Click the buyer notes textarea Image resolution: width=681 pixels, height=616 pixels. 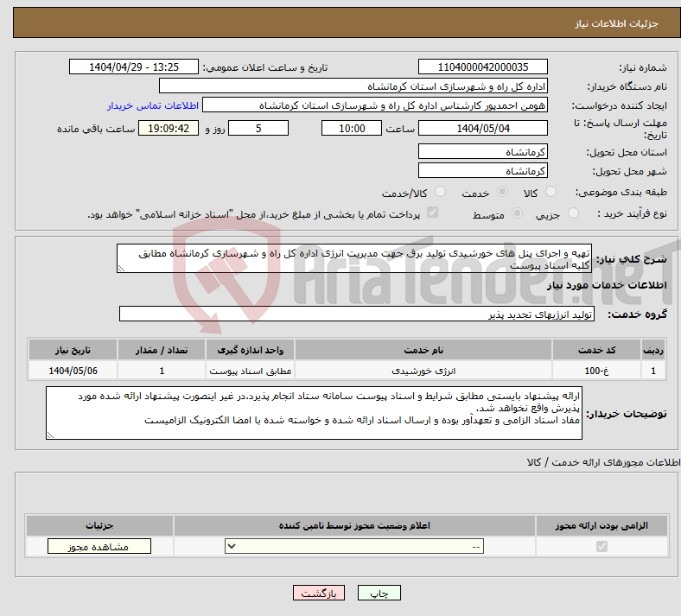[x=314, y=413]
